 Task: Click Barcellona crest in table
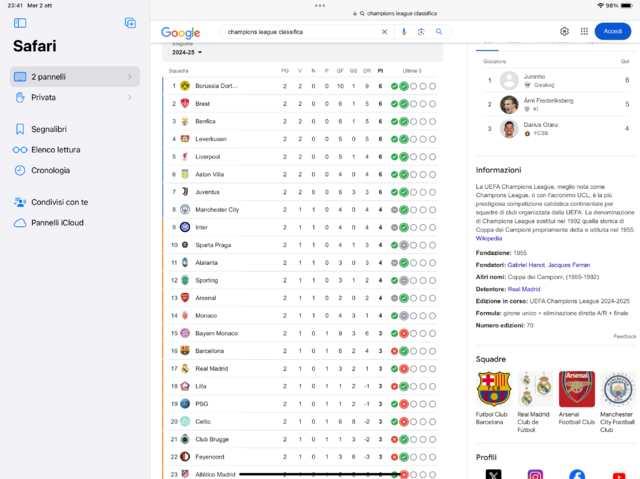[x=185, y=351]
